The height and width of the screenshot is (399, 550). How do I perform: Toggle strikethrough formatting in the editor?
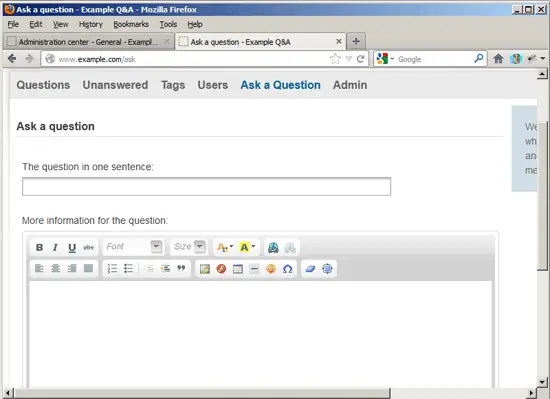coord(88,248)
